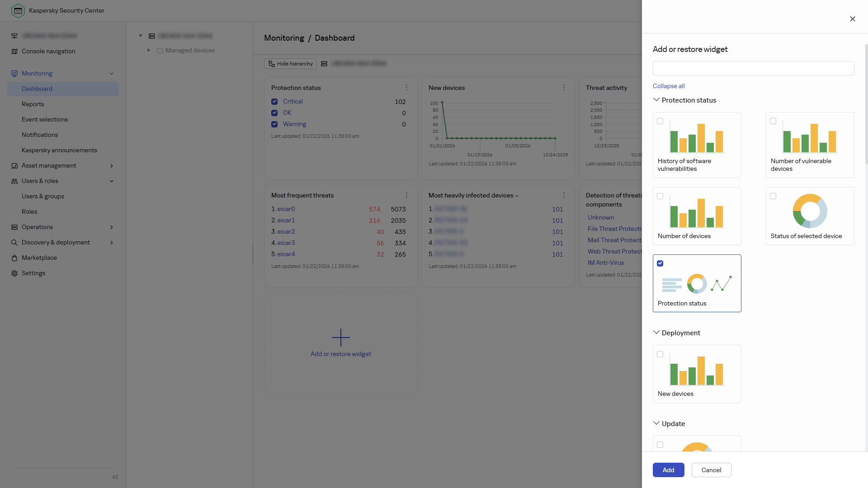The image size is (868, 488).
Task: Open Protection status widget three-dot menu
Action: tap(406, 88)
